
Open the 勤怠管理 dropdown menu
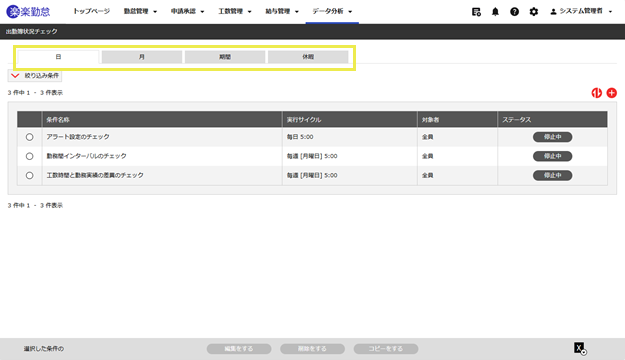point(140,12)
